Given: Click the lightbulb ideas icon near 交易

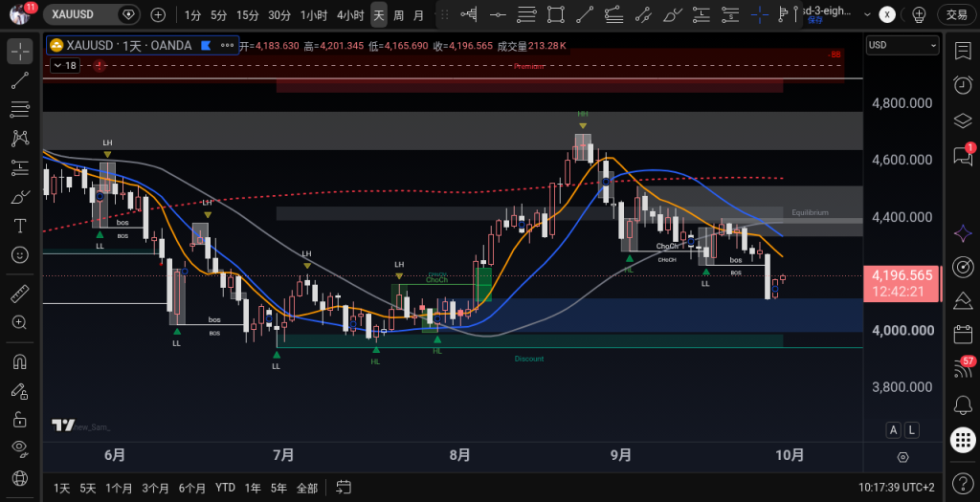Looking at the screenshot, I should (919, 14).
